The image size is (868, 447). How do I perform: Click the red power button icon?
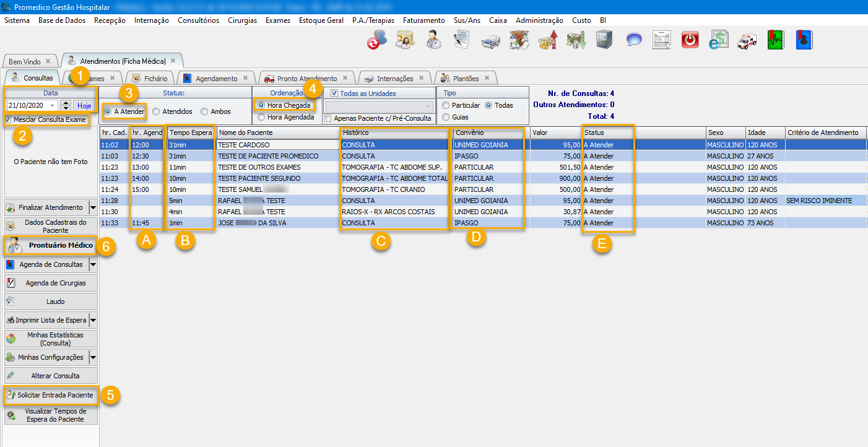(690, 40)
